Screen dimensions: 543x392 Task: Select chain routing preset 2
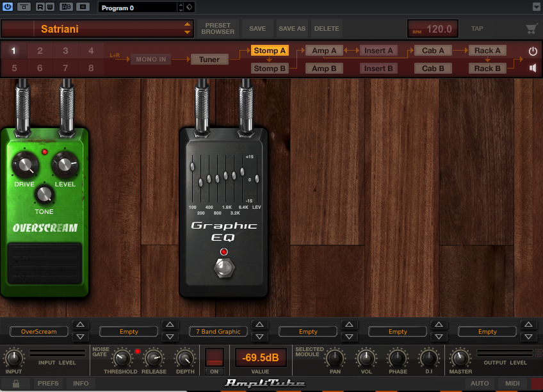40,51
